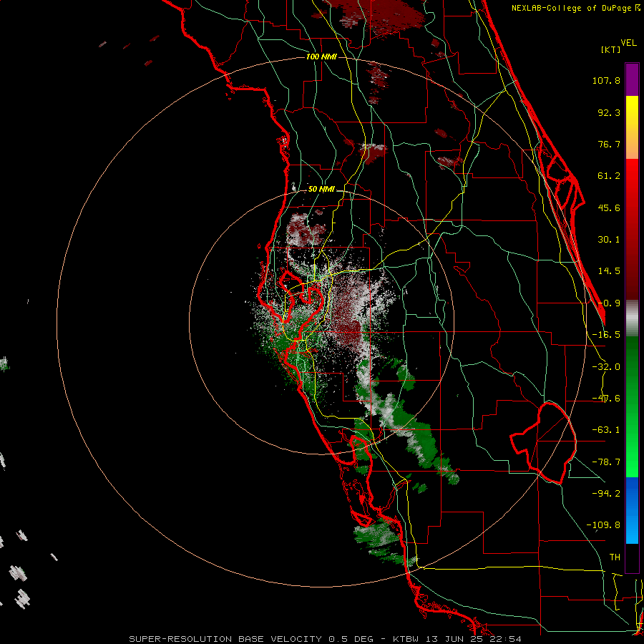
Task: Click the -94.2 scale value
Action: [606, 494]
